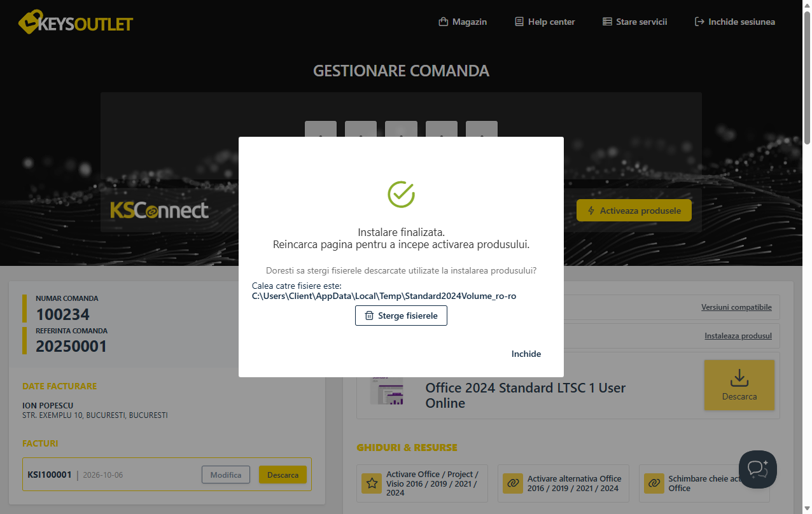Screen dimensions: 812x514
Task: Click the green checkmark success icon
Action: coord(401,194)
